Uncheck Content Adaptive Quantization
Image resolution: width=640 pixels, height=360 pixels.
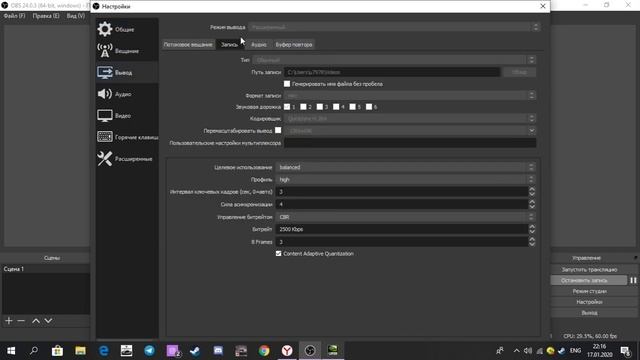click(x=278, y=253)
